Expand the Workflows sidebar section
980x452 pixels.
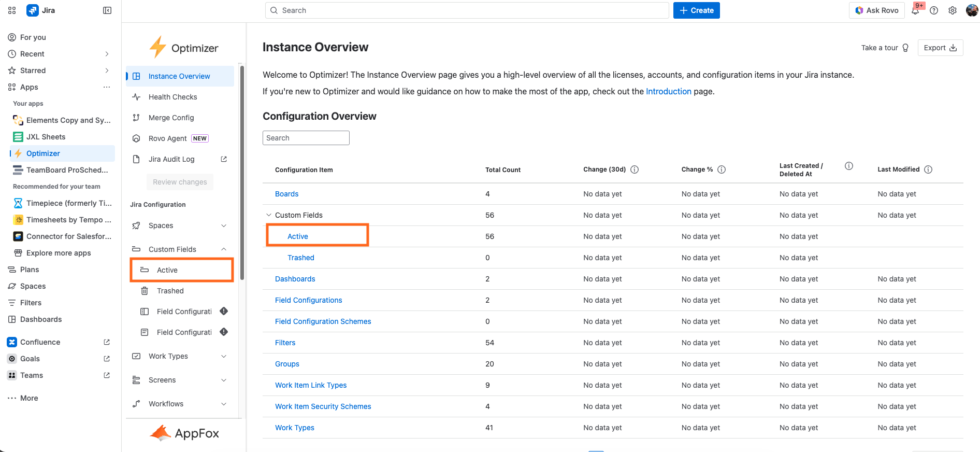224,404
